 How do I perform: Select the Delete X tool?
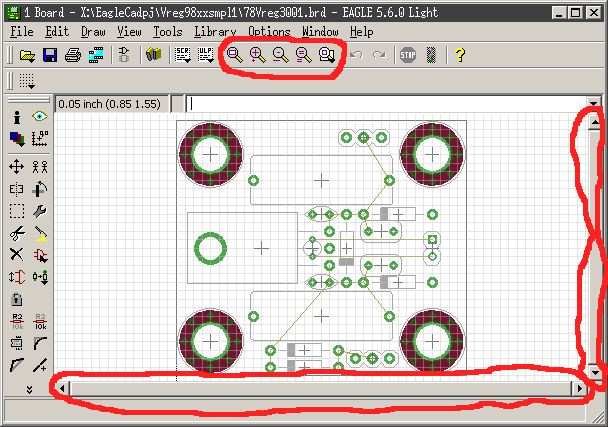click(x=16, y=255)
